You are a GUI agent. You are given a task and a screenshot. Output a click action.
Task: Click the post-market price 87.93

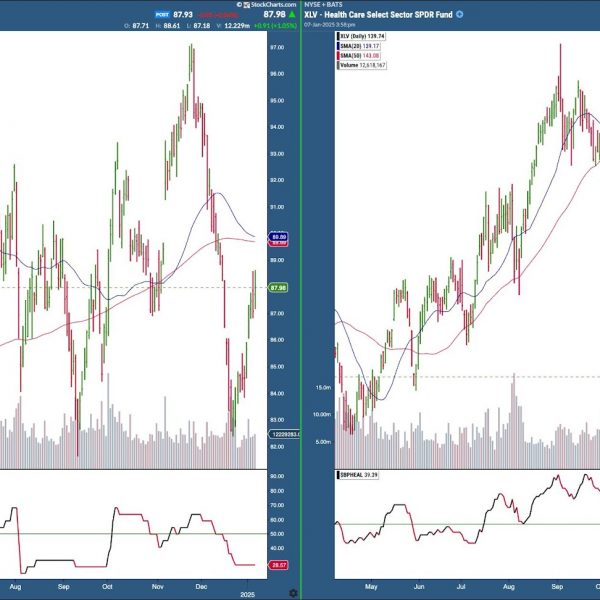[183, 15]
